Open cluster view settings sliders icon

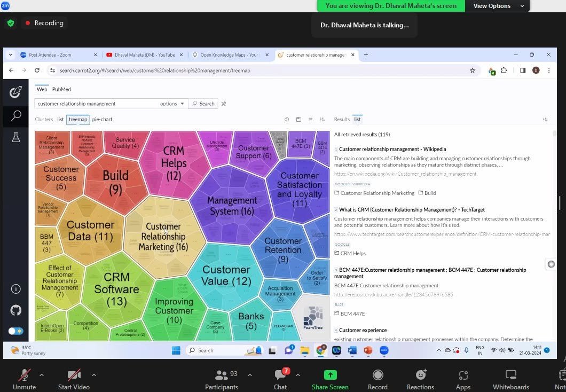[323, 120]
